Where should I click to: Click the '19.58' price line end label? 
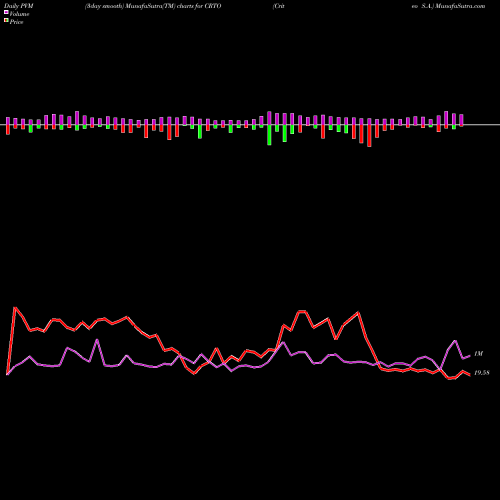point(482,373)
